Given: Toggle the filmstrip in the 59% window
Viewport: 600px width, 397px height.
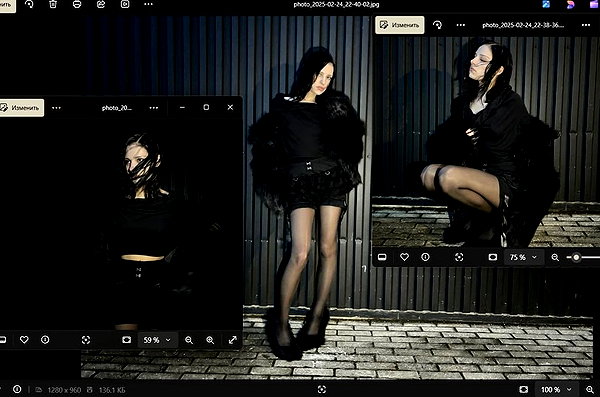Looking at the screenshot, I should pyautogui.click(x=2, y=340).
